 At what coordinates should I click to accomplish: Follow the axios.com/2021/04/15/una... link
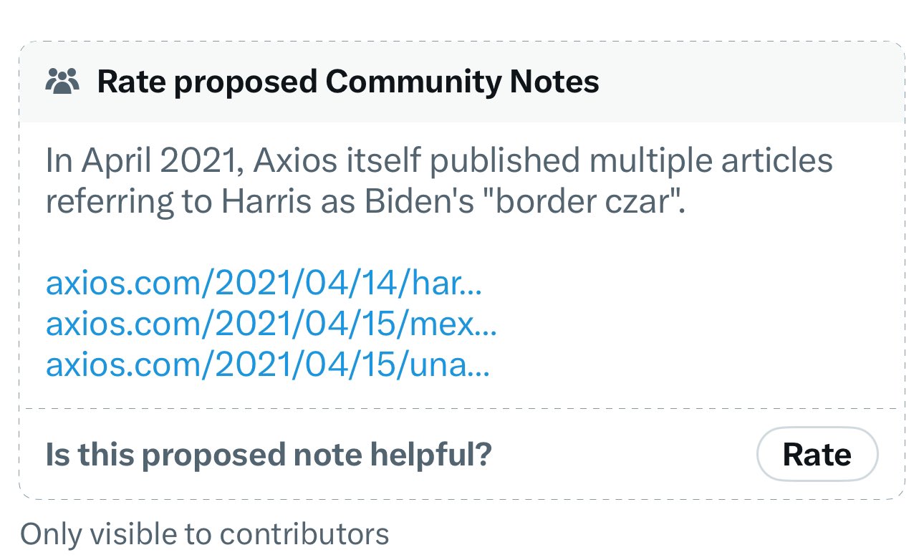268,366
